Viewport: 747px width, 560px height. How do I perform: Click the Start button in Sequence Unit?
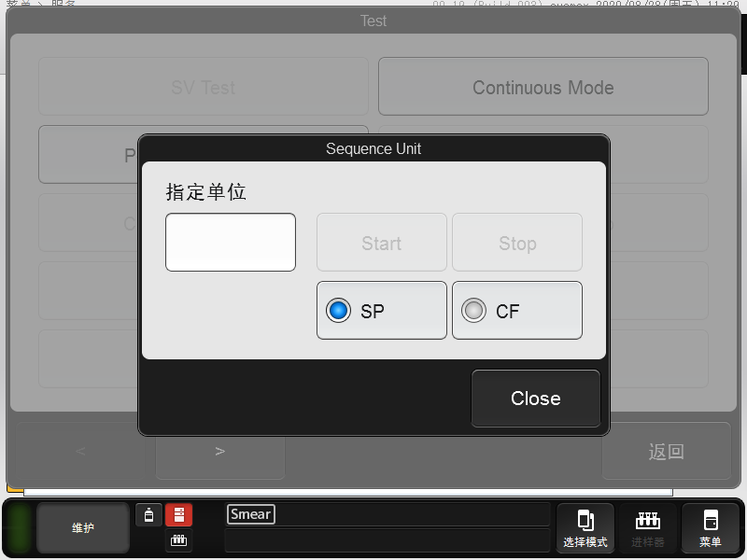pyautogui.click(x=382, y=243)
